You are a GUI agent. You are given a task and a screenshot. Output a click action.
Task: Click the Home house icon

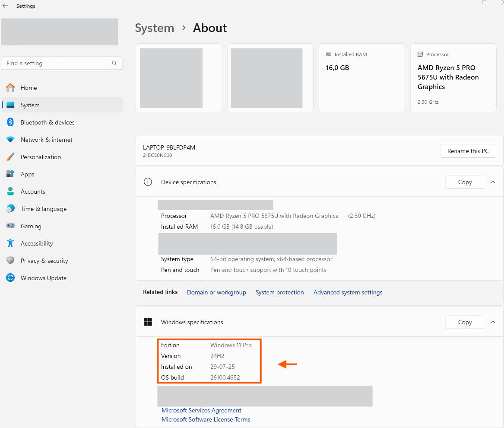pos(10,87)
